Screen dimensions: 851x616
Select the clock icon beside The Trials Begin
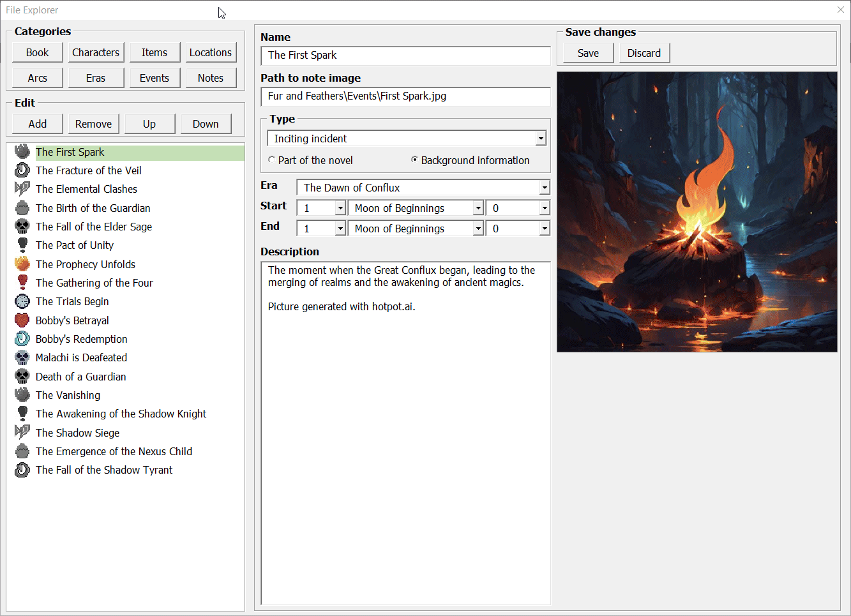[22, 301]
